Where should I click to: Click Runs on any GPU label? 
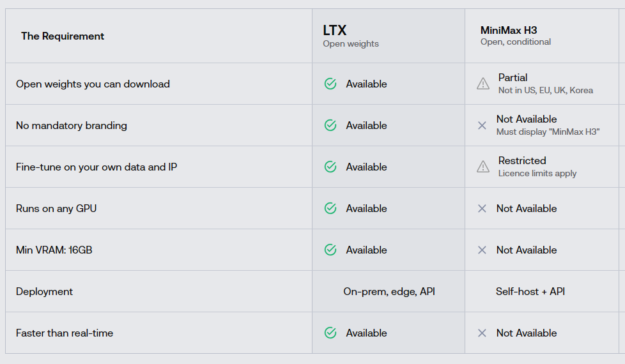coord(56,208)
